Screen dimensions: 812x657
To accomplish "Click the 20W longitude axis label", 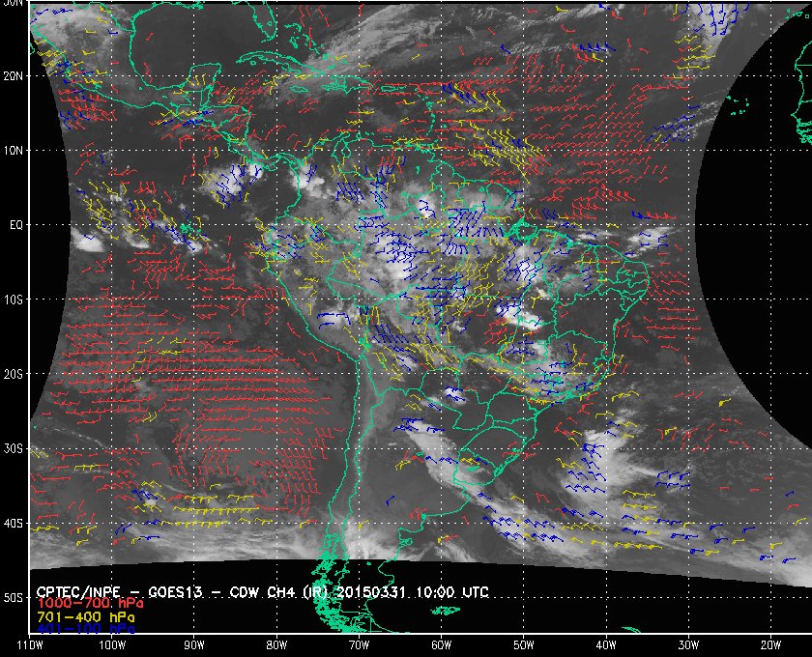I will 768,643.
